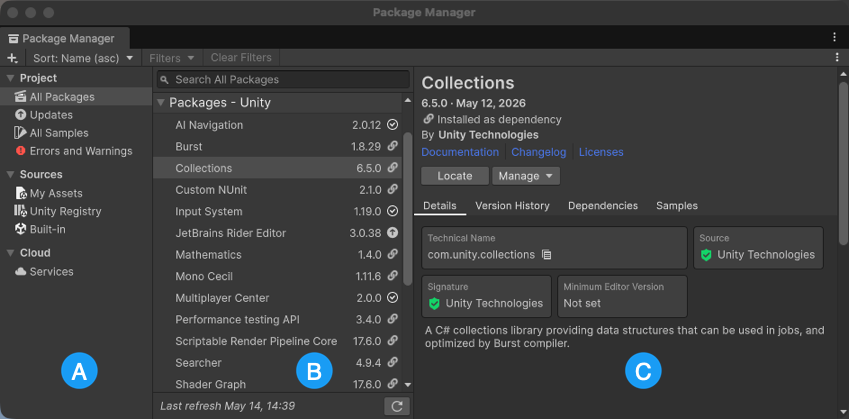Open kebab menu in the toolbar row

838,57
